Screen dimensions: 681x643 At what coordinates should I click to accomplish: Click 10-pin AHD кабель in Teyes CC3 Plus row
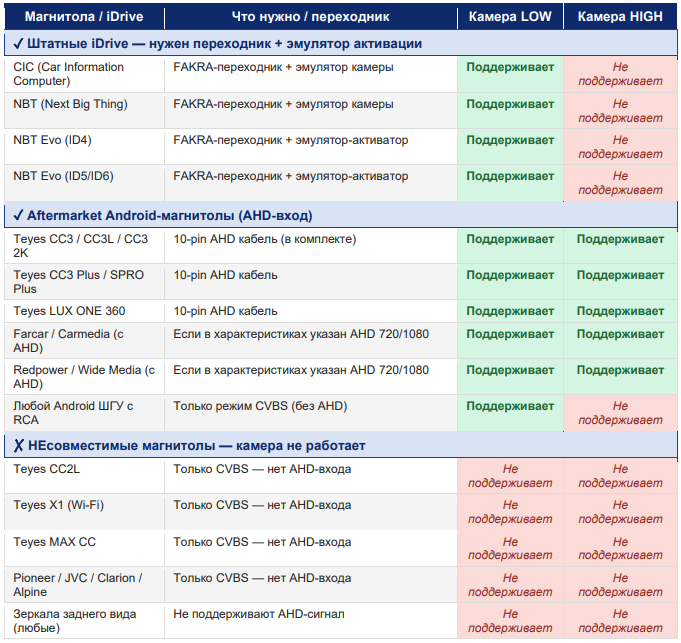pos(311,282)
